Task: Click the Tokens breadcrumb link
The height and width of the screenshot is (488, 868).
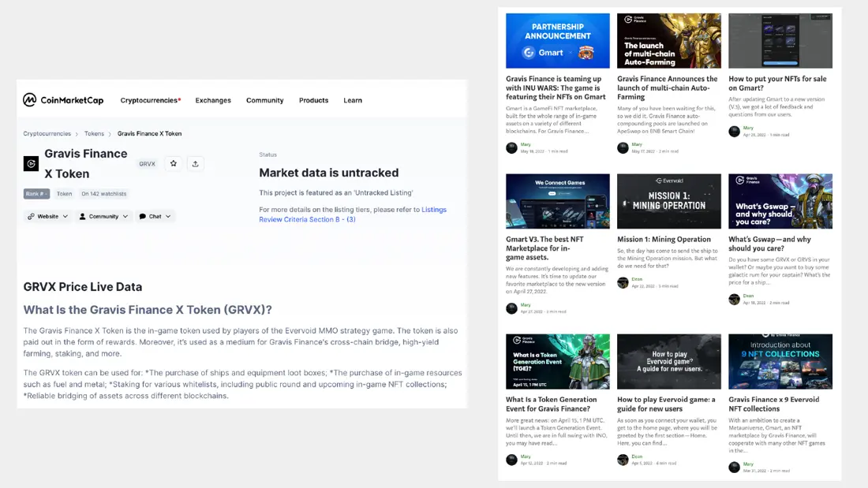Action: pyautogui.click(x=94, y=133)
